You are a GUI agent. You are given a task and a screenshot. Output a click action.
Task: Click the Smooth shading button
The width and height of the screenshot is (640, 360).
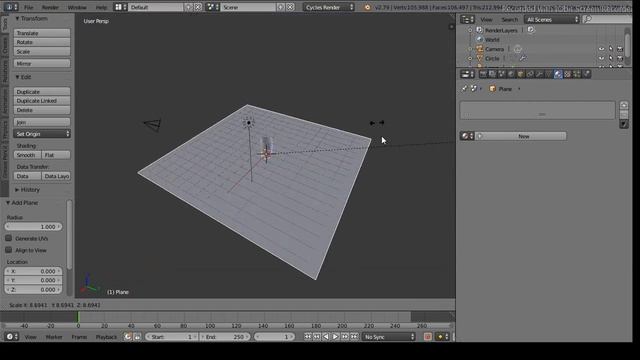[x=27, y=155]
